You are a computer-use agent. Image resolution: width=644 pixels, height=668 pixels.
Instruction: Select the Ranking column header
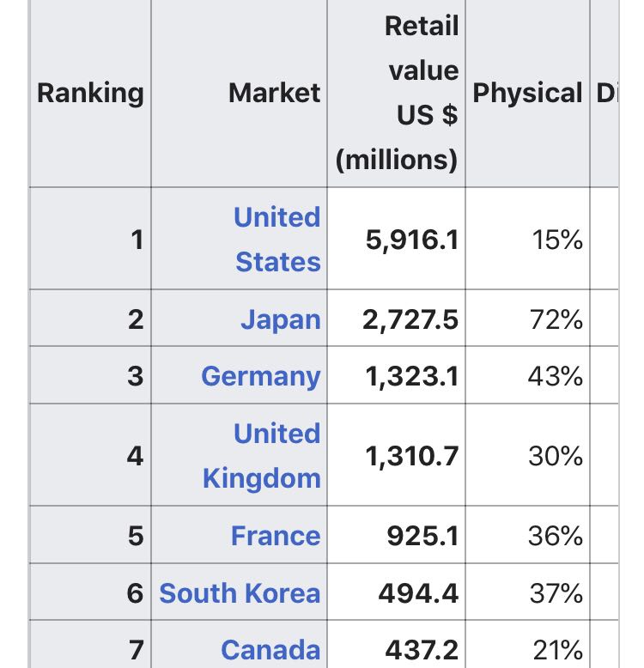coord(90,93)
